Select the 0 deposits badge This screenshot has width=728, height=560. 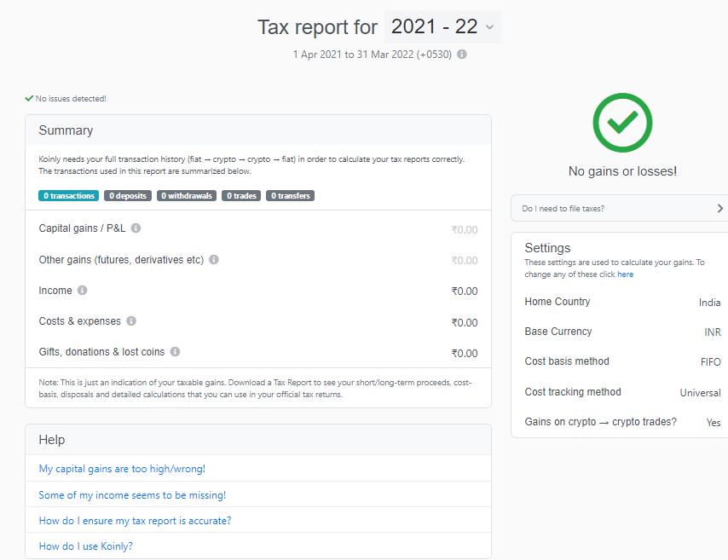(128, 196)
